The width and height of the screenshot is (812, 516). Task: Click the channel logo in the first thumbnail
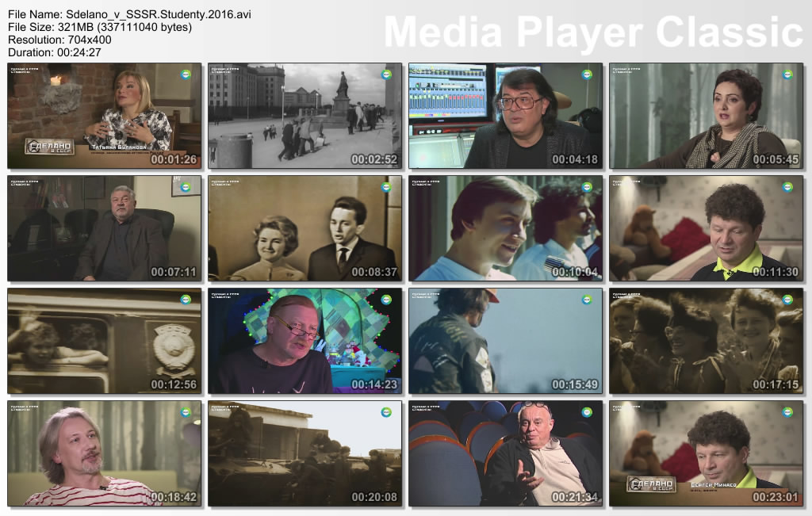(x=186, y=75)
